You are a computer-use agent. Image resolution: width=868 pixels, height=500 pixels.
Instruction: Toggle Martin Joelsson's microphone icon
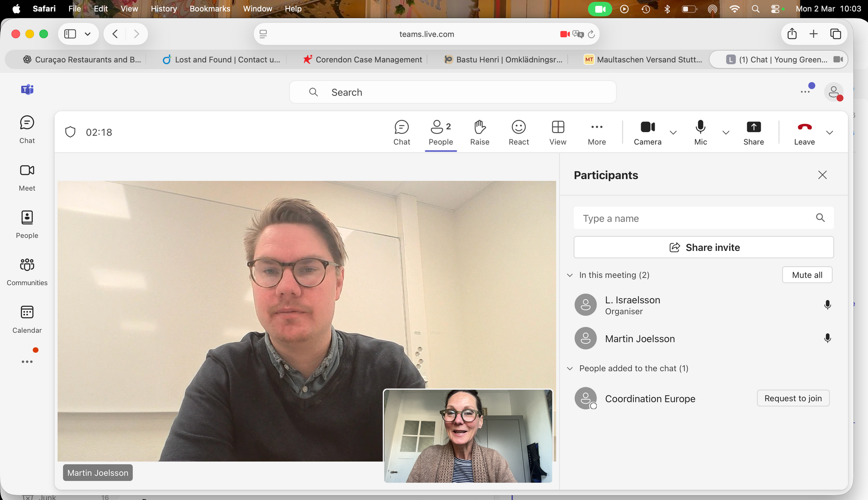[827, 338]
